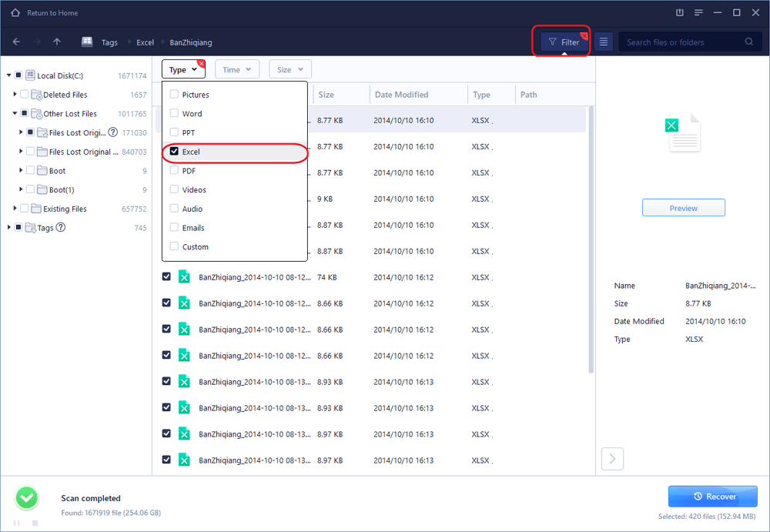
Task: Enable the Pictures type filter
Action: [x=175, y=95]
